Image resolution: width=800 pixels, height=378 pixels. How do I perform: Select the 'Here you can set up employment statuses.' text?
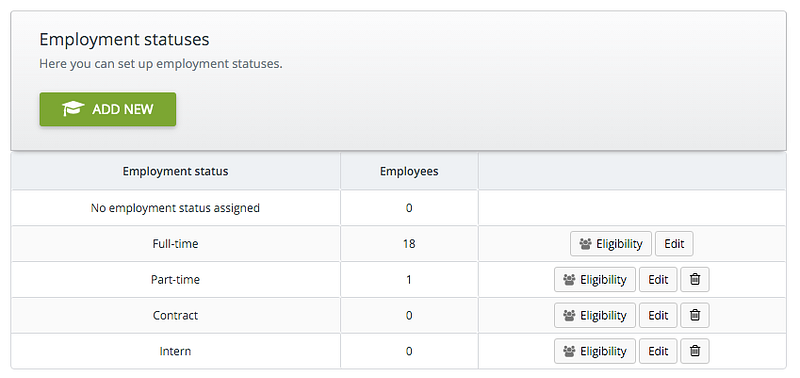tap(161, 65)
